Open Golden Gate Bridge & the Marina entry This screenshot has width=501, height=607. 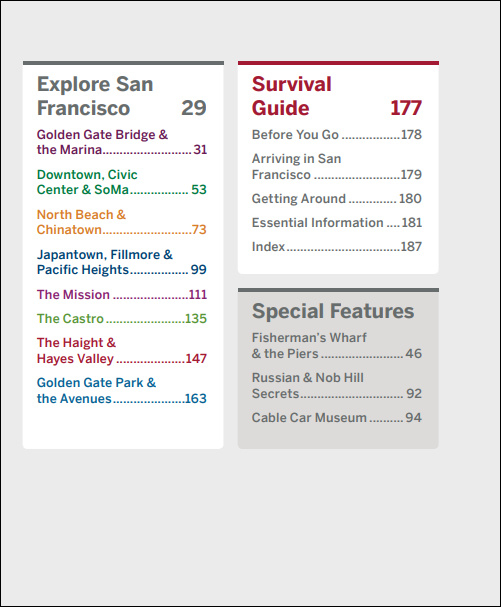point(122,142)
